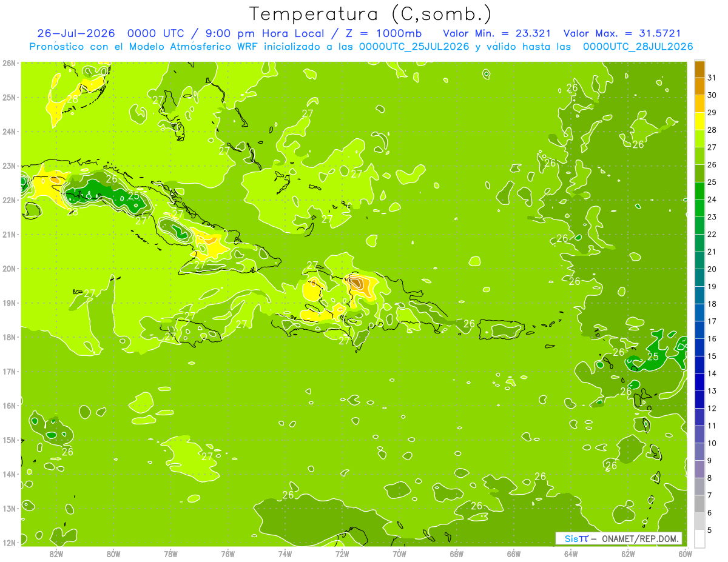Click the teal legend swatch between 19 and 20
The image size is (728, 562).
tap(699, 278)
